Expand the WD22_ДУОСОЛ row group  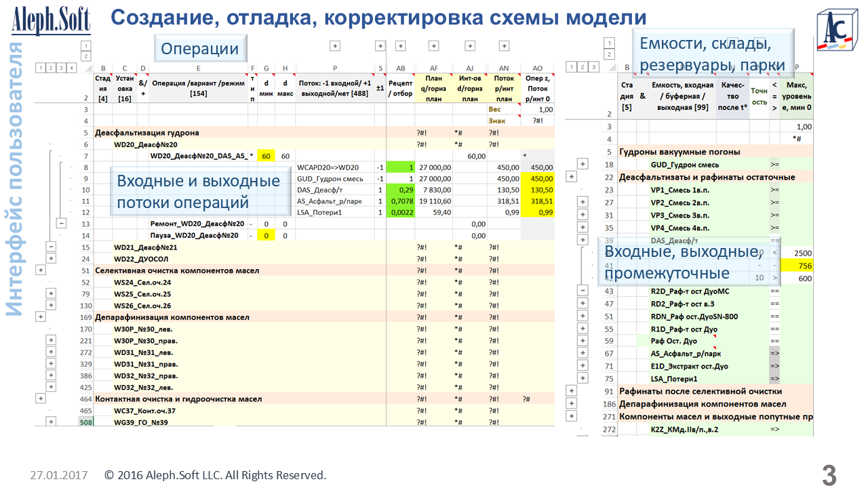(51, 259)
